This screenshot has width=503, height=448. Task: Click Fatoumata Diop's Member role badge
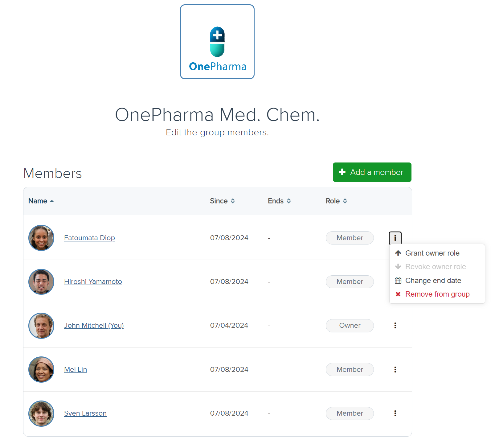click(350, 238)
